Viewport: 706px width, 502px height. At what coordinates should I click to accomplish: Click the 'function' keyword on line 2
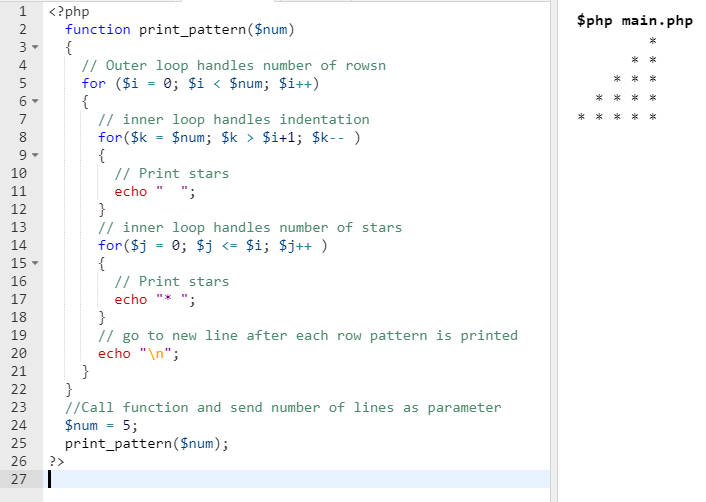pos(98,30)
